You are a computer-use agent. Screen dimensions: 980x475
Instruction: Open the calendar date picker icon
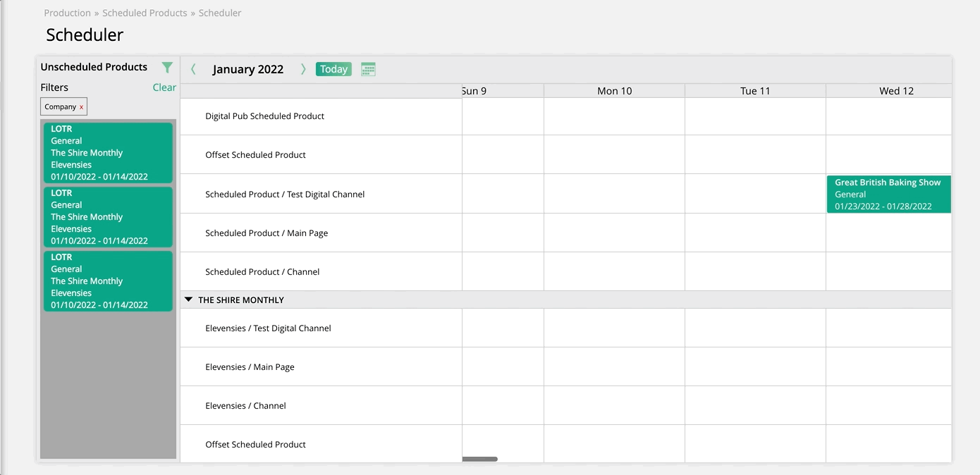(x=368, y=69)
